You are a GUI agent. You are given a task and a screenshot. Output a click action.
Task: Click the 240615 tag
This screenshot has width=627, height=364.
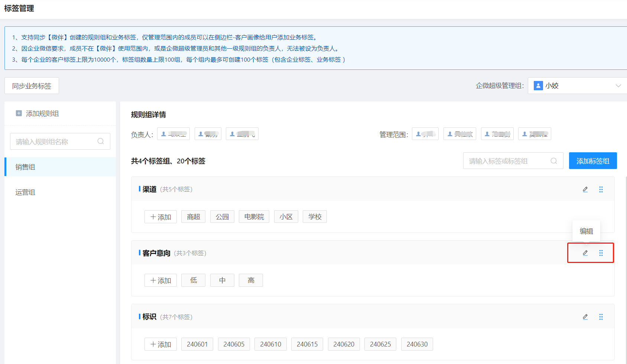tap(307, 344)
